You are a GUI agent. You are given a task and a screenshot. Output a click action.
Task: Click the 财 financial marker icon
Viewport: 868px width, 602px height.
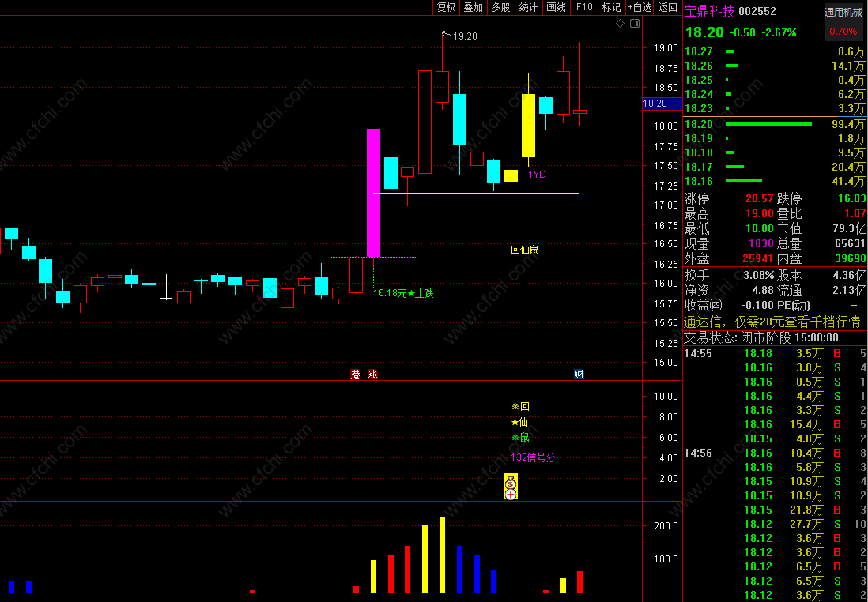tap(579, 374)
